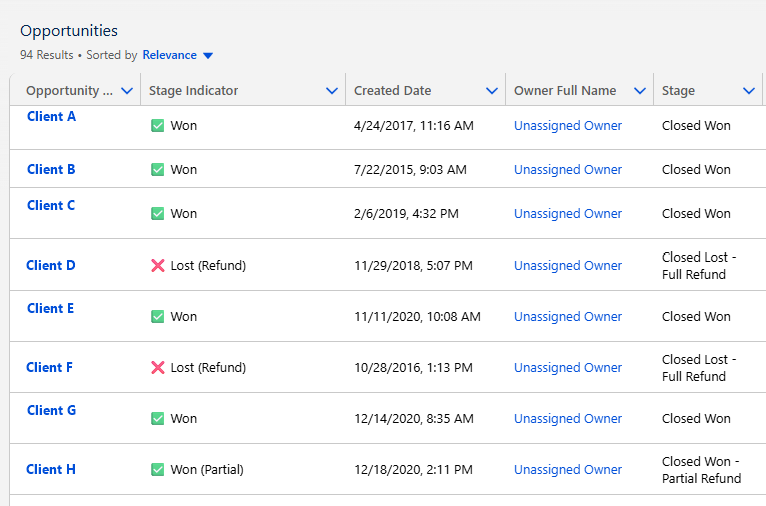Click green Won checkmark icon for Client G

[157, 419]
